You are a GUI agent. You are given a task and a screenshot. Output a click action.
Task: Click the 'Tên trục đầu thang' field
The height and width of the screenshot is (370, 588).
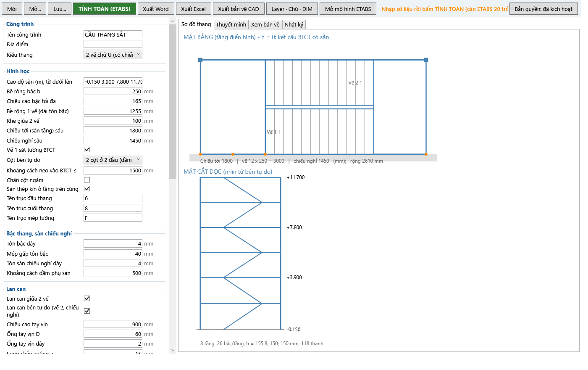113,198
